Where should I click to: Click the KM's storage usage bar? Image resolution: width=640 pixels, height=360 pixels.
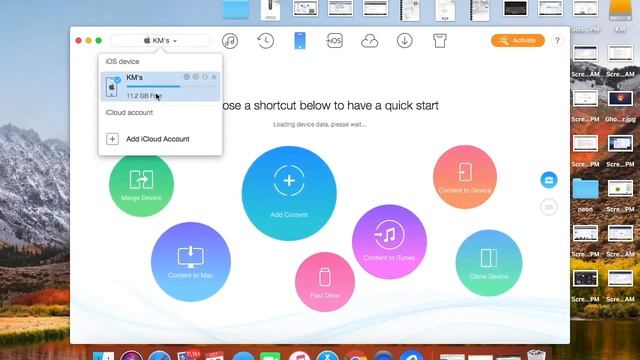171,87
